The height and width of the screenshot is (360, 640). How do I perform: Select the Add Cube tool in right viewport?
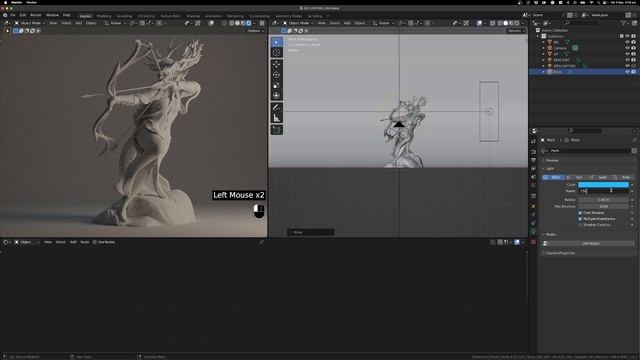pyautogui.click(x=276, y=130)
